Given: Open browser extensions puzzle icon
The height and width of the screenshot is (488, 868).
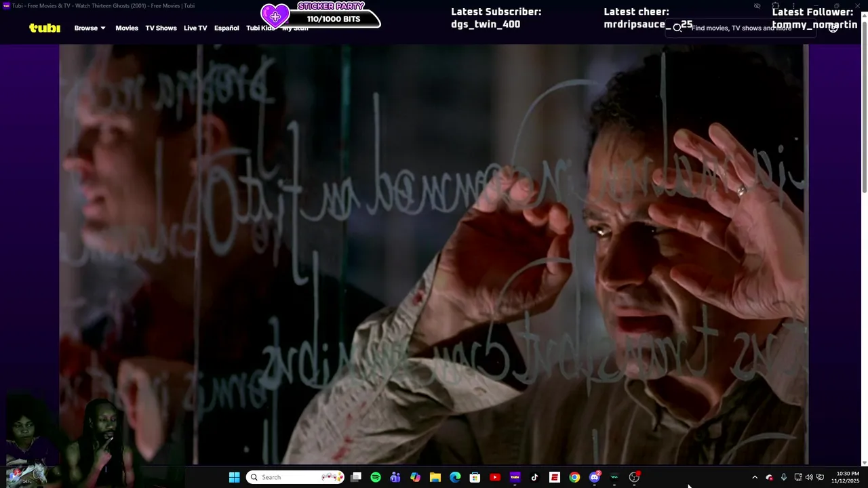Looking at the screenshot, I should (775, 6).
